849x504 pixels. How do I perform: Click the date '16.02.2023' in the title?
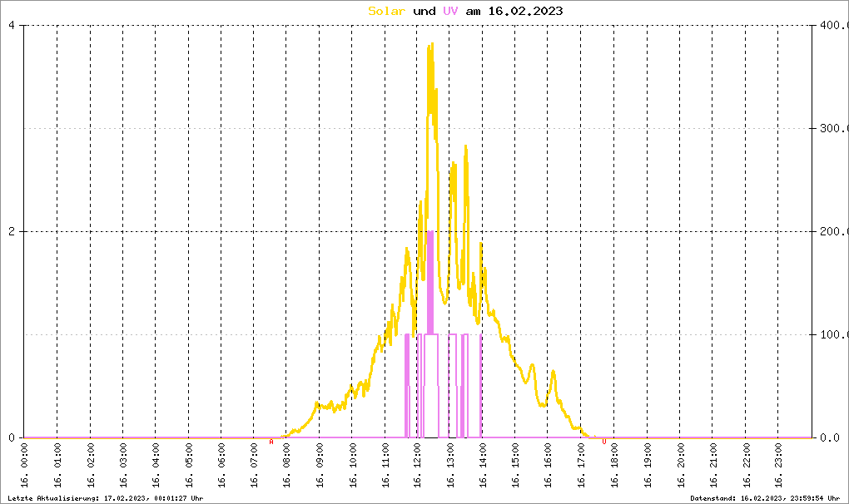click(528, 11)
